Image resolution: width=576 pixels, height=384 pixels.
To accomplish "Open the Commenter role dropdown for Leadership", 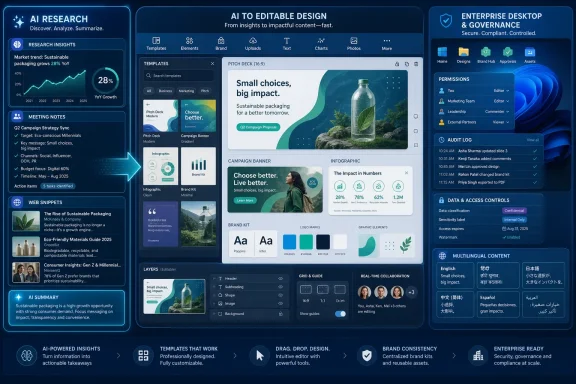I will [x=497, y=112].
